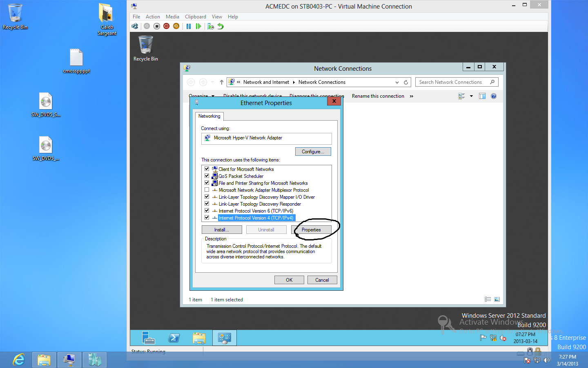Click the Snapshot toolbar icon
588x368 pixels.
(211, 26)
